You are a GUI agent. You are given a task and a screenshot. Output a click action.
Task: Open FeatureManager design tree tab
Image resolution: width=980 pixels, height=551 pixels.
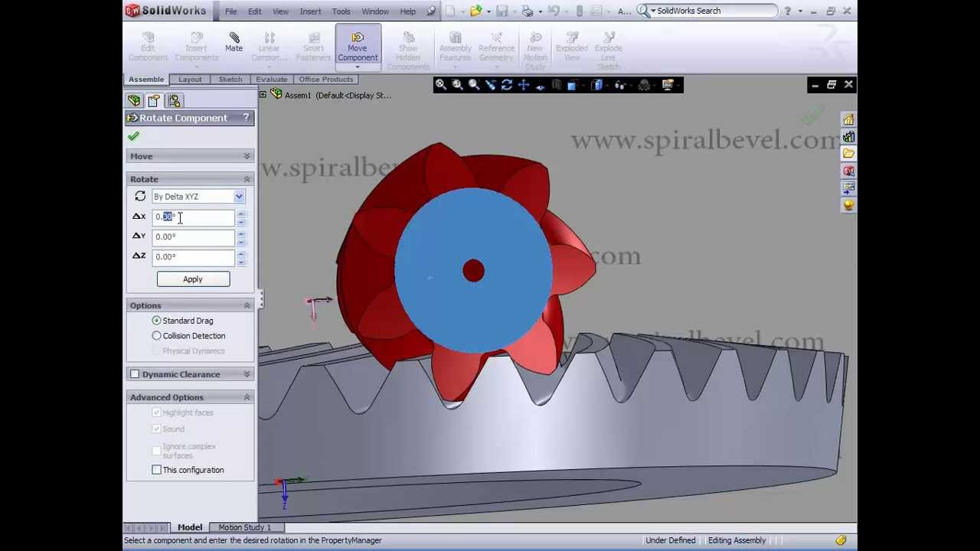click(134, 100)
